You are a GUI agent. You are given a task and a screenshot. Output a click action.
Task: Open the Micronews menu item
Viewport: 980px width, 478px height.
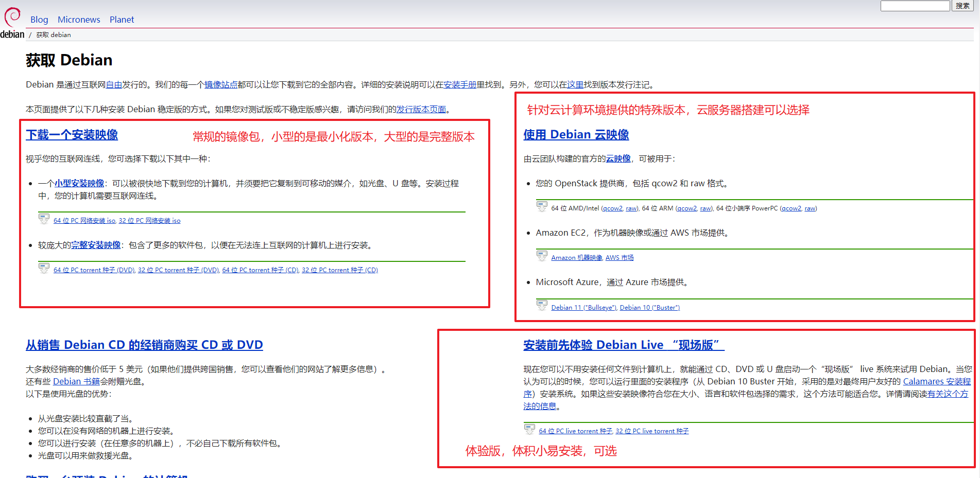coord(79,20)
